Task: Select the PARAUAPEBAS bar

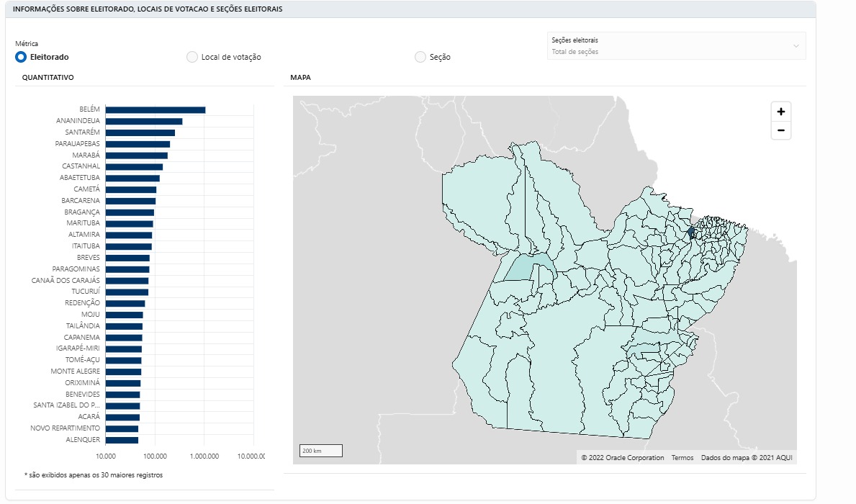Action: coord(138,144)
